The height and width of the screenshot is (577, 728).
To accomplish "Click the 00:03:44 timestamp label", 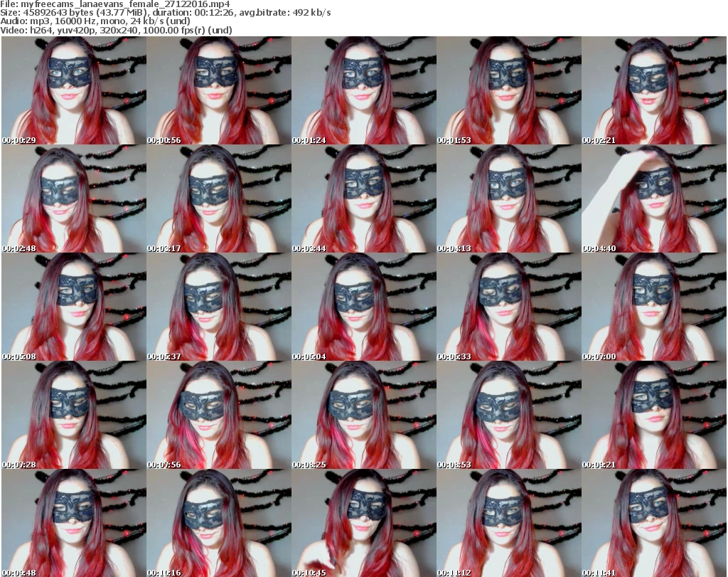I will [309, 248].
